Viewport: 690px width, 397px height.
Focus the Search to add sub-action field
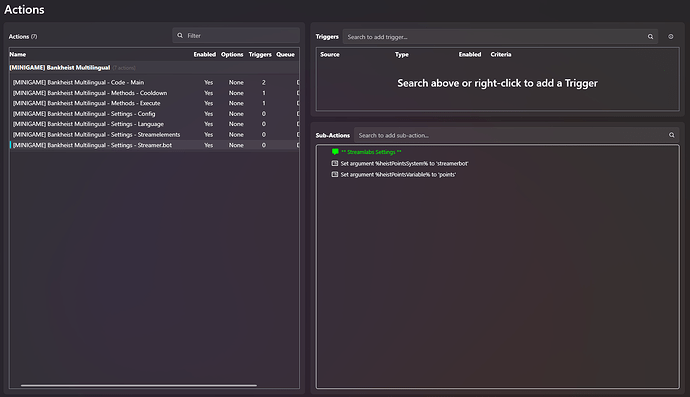516,135
